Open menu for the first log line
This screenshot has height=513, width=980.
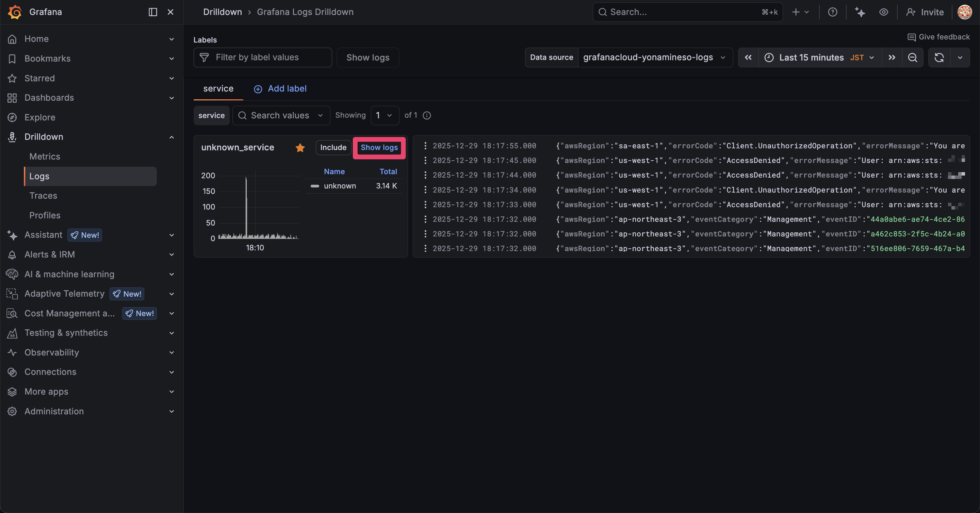pyautogui.click(x=425, y=146)
